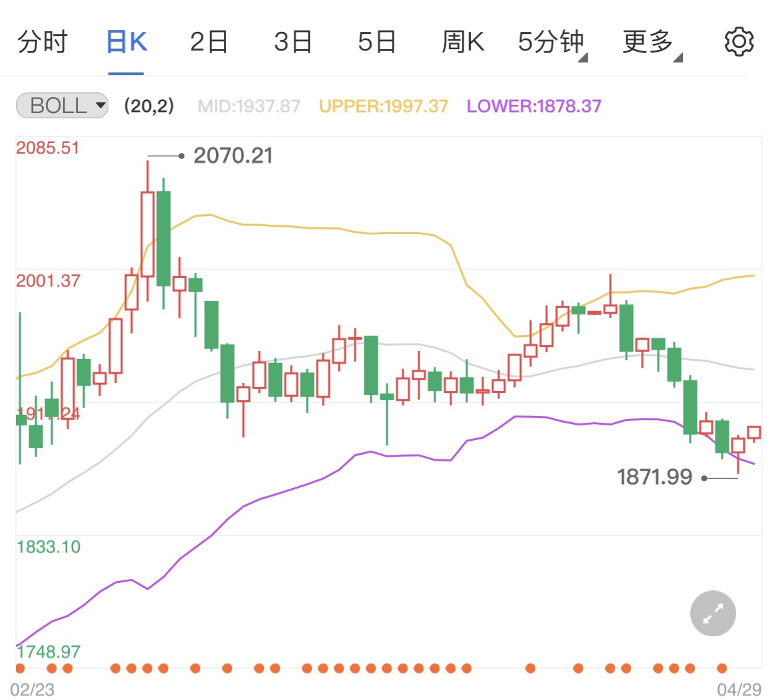The image size is (778, 700).
Task: Click the 2085.51 axis label
Action: point(48,148)
